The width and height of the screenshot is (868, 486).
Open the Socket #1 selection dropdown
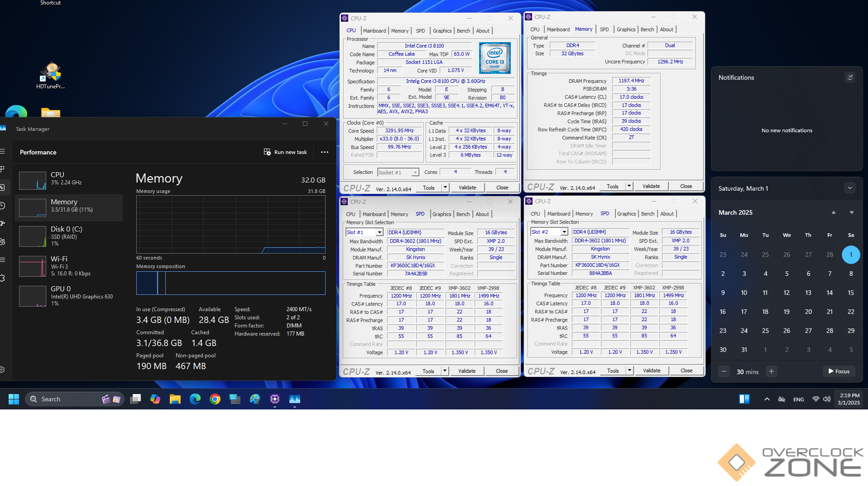coord(415,173)
